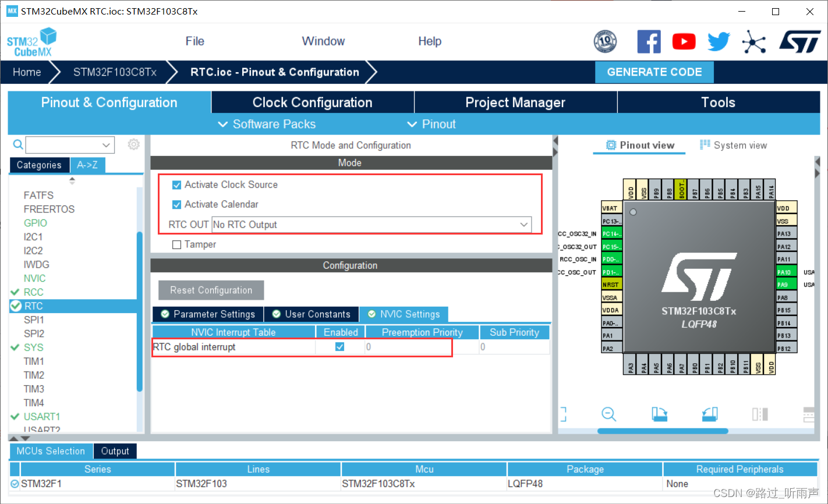The width and height of the screenshot is (828, 504).
Task: Open peripheral search combo box dropdown
Action: pyautogui.click(x=106, y=145)
